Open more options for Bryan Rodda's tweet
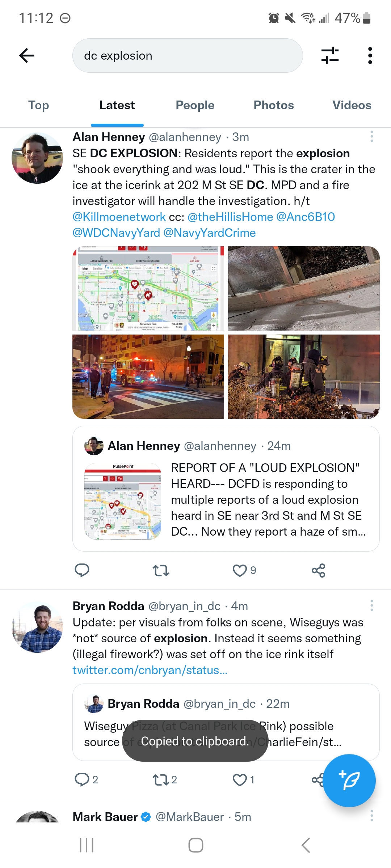 pos(371,605)
